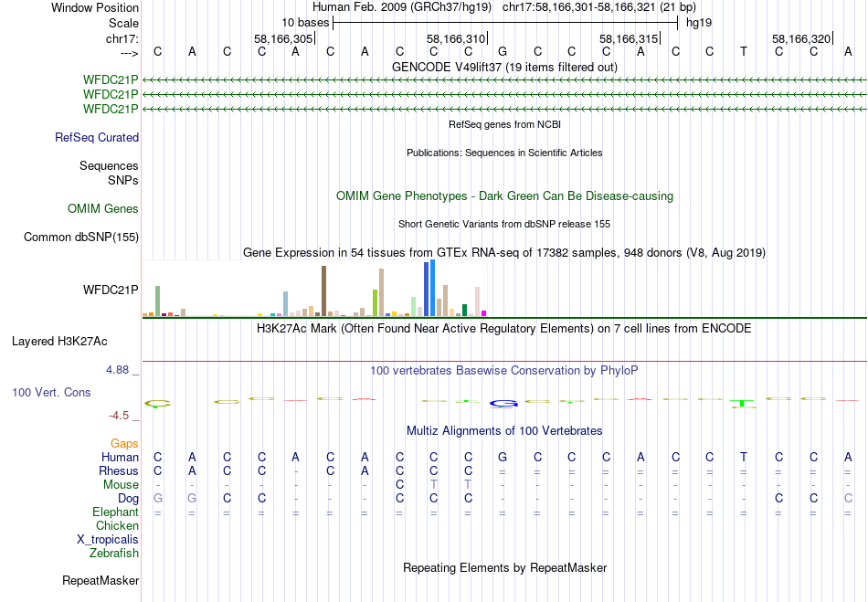This screenshot has height=602, width=868.
Task: Click the Dog species label
Action: 129,499
